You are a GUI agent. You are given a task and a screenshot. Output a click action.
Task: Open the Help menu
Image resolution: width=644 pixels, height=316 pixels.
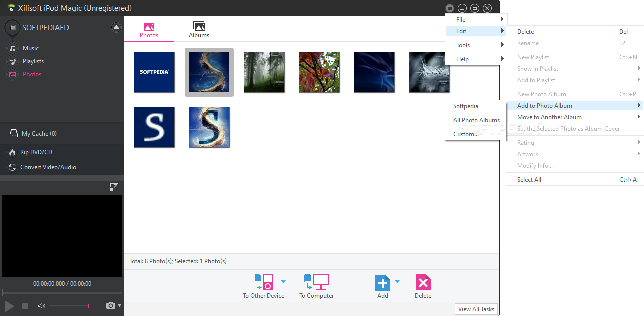click(x=476, y=59)
